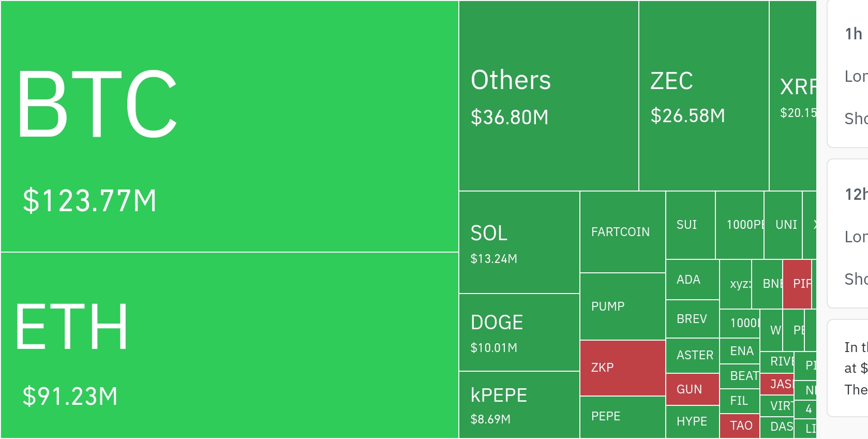Click the BTC tile in the heatmap

pyautogui.click(x=229, y=126)
